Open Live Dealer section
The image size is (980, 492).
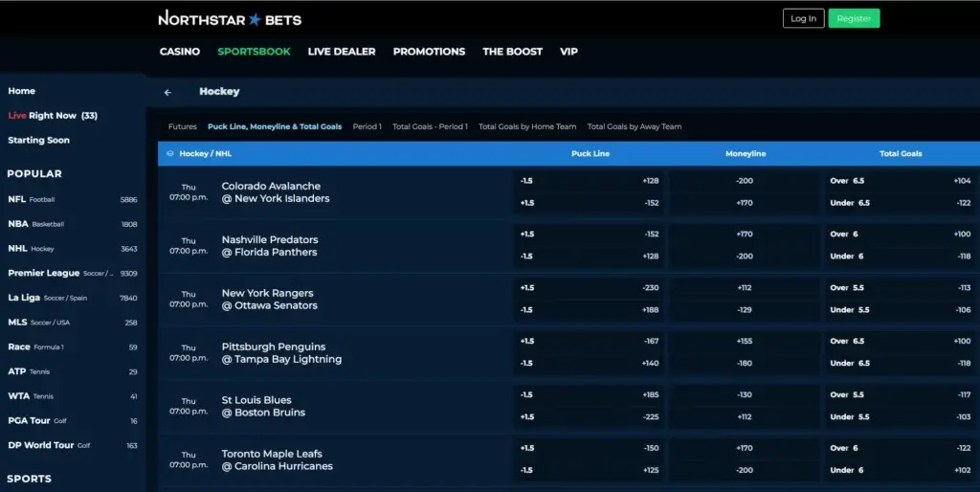[x=342, y=52]
